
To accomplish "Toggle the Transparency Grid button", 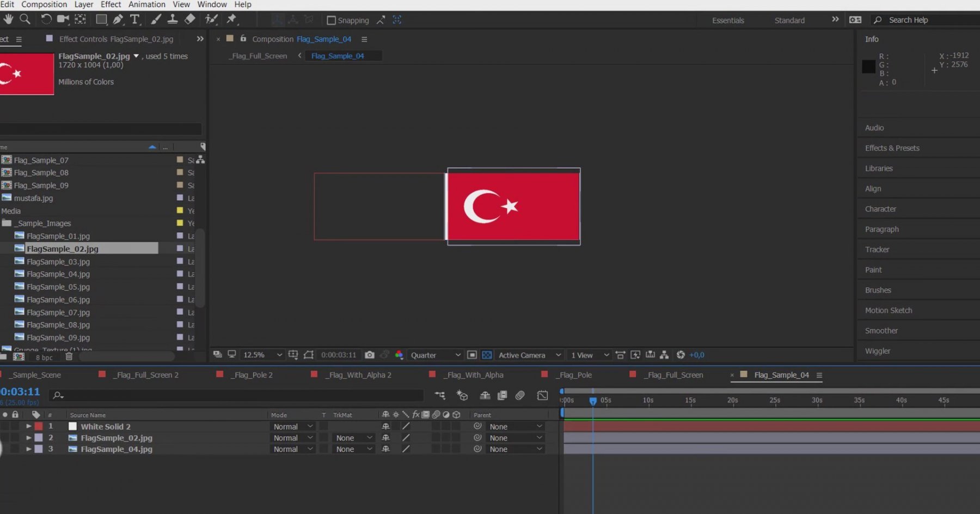I will coord(487,355).
